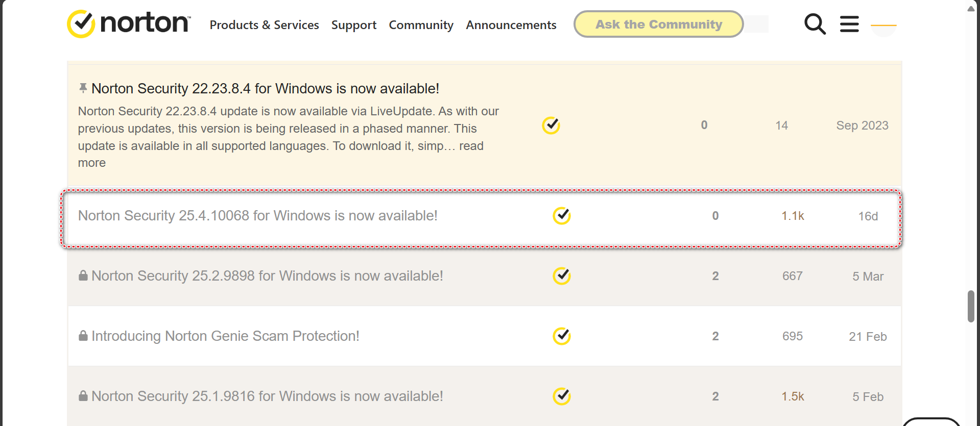The height and width of the screenshot is (426, 980).
Task: Open the hamburger menu icon
Action: pos(849,24)
